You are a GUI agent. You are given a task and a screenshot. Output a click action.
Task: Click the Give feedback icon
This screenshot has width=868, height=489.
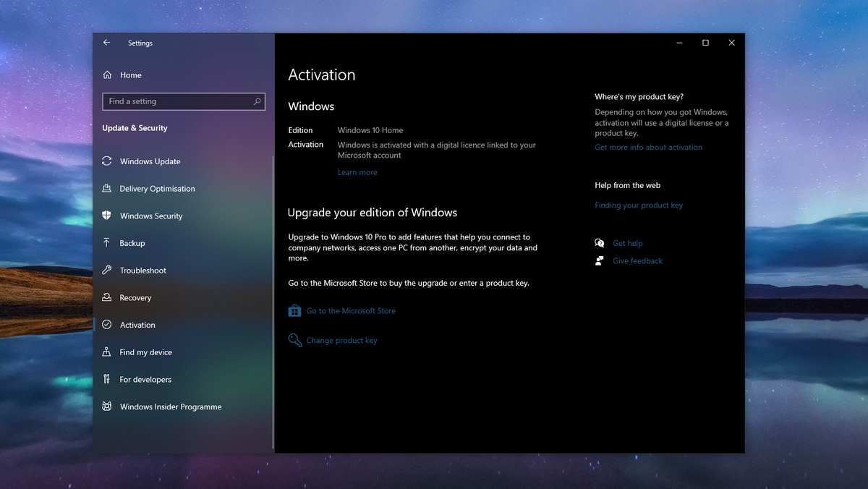pos(600,260)
